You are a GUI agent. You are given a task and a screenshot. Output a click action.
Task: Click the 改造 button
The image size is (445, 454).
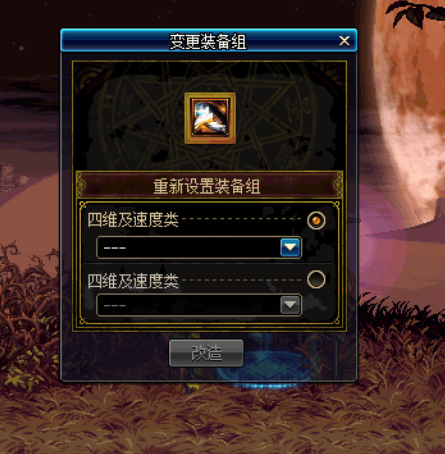click(206, 353)
